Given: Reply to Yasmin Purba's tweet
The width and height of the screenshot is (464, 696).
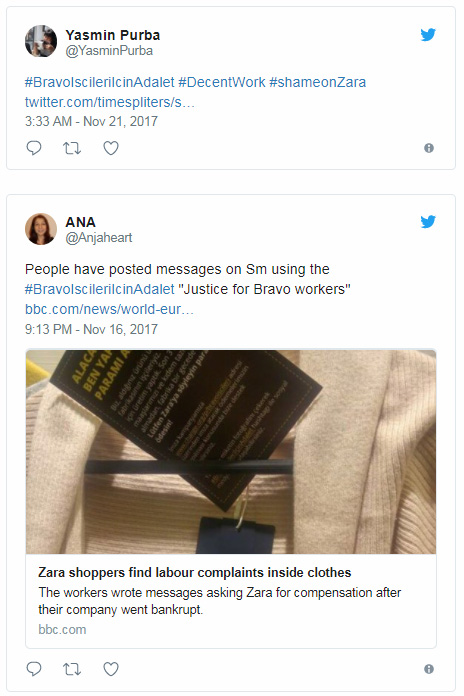Looking at the screenshot, I should 34,148.
